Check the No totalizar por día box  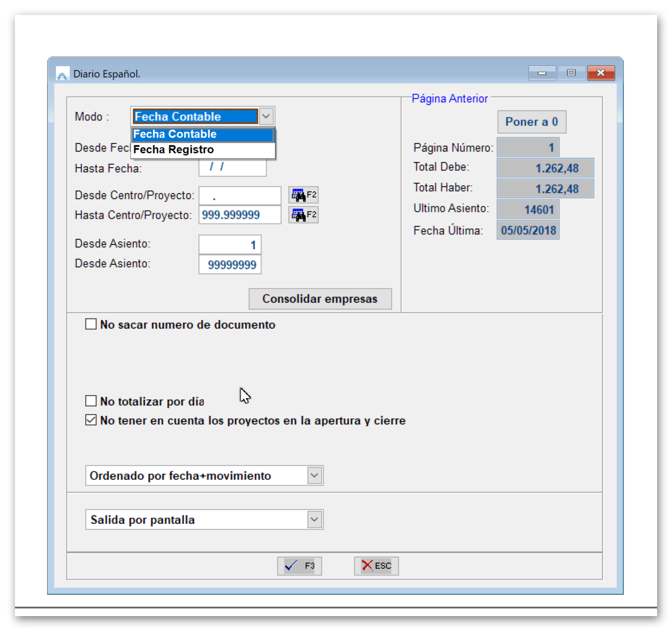[x=91, y=401]
